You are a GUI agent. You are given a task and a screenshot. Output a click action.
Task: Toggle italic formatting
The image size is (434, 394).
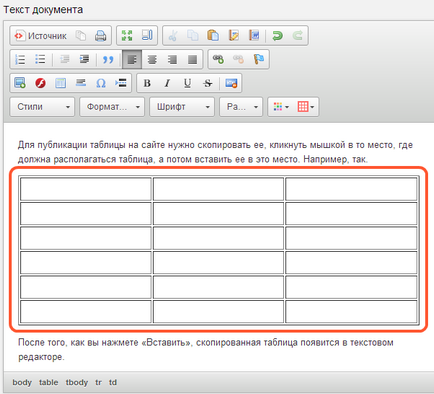[x=167, y=83]
